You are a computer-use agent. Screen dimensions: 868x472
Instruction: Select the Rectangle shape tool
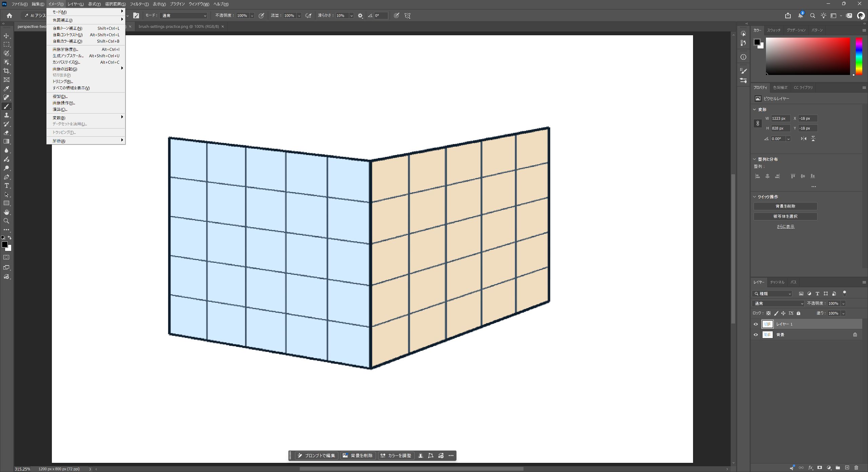6,203
